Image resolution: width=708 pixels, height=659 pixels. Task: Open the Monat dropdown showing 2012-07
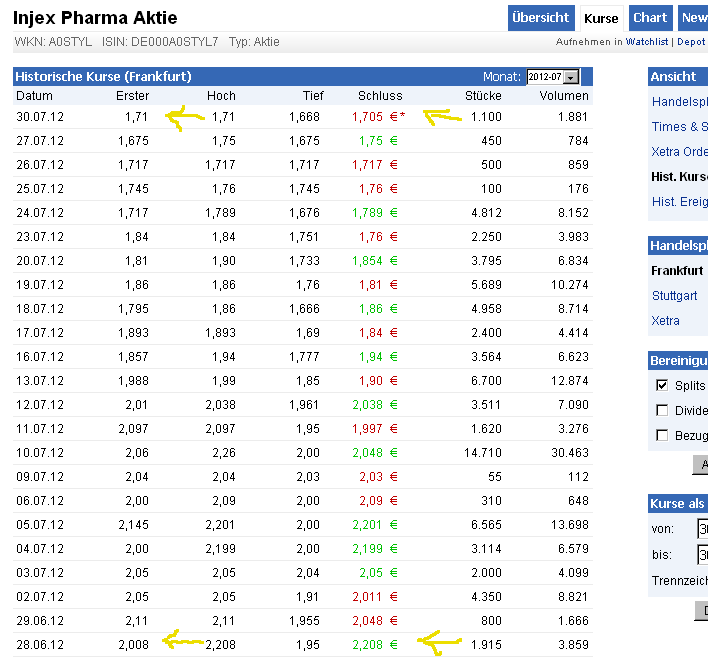(553, 77)
